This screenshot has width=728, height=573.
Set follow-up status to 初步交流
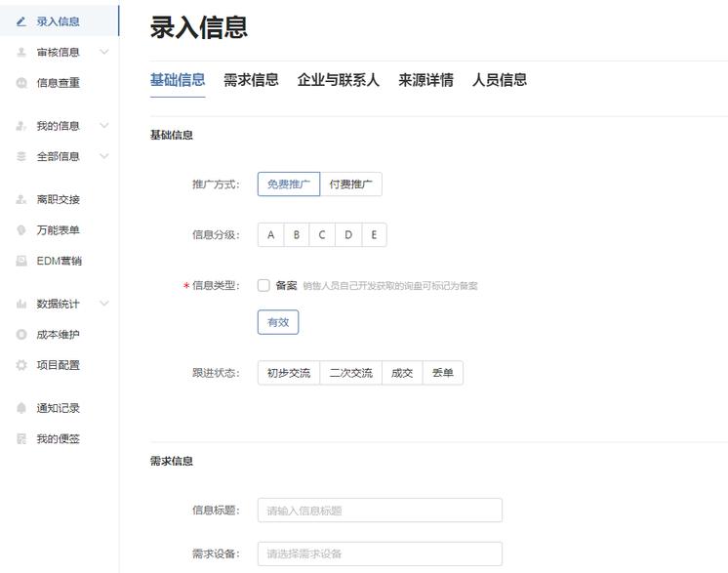289,373
